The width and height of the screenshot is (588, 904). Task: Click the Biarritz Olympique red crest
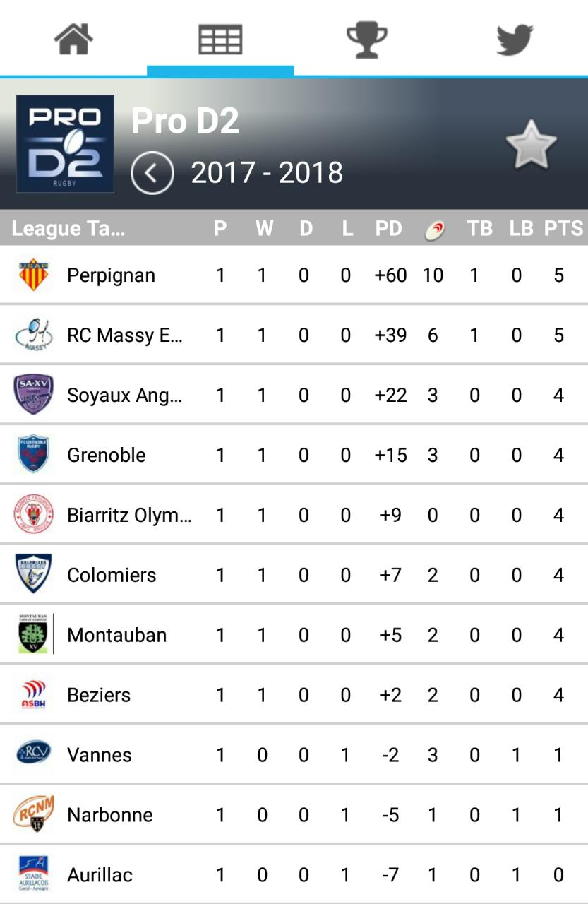click(x=33, y=515)
